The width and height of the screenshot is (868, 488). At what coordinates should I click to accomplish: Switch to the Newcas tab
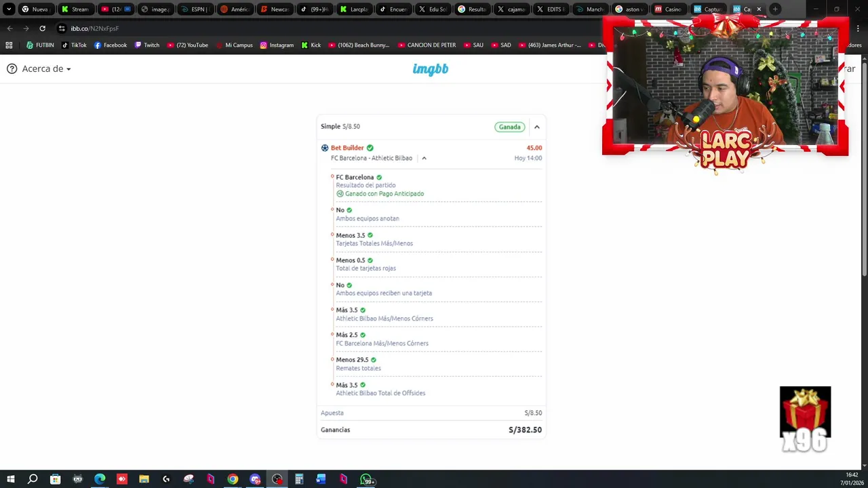(x=273, y=9)
